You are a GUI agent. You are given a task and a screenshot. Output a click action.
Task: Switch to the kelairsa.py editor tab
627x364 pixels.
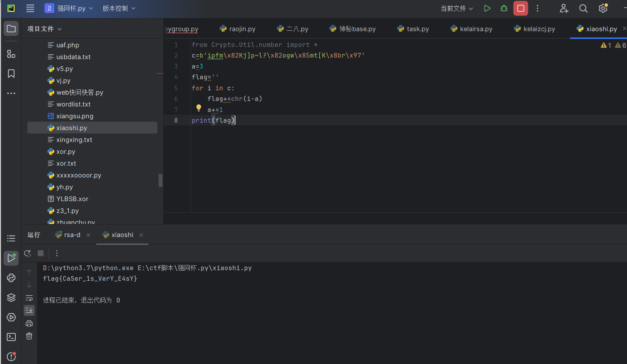tap(472, 29)
